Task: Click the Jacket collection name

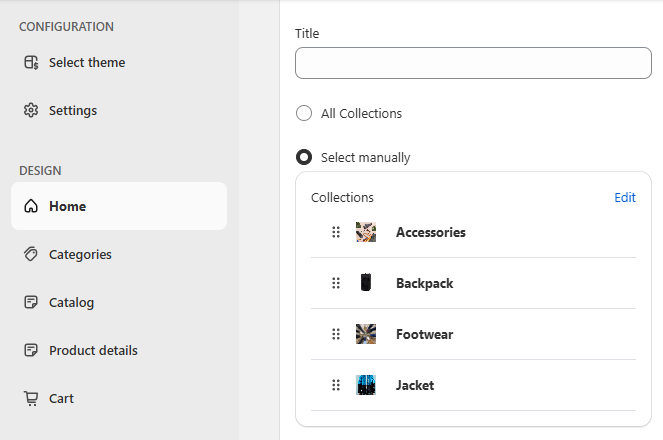Action: pyautogui.click(x=415, y=385)
